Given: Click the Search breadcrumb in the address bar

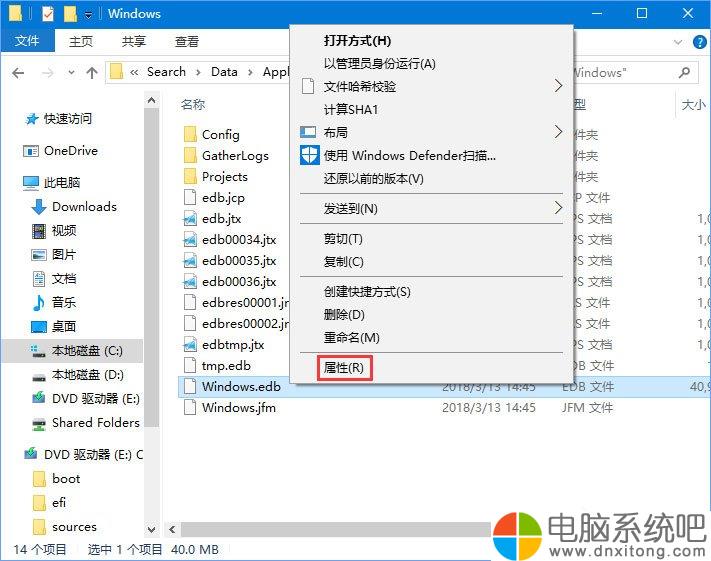Looking at the screenshot, I should coord(166,72).
